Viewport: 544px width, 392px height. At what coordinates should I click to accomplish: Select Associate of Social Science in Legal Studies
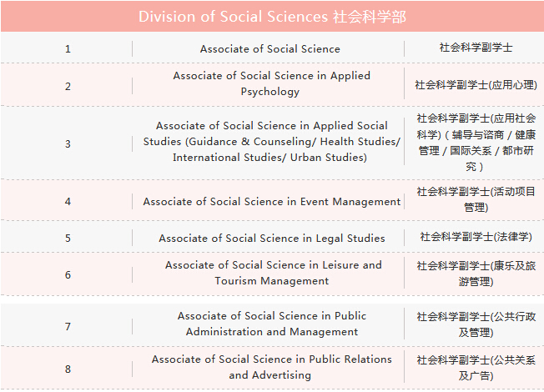point(271,238)
